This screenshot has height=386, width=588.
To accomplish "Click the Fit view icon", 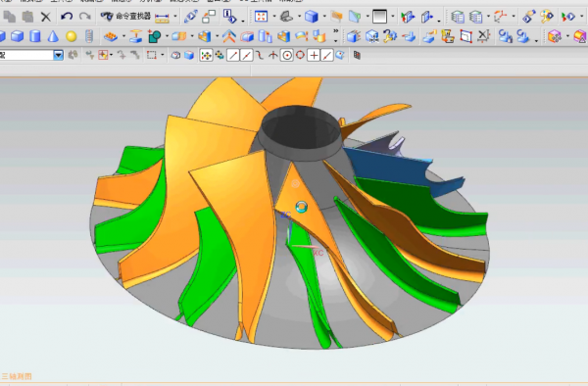I will click(261, 17).
